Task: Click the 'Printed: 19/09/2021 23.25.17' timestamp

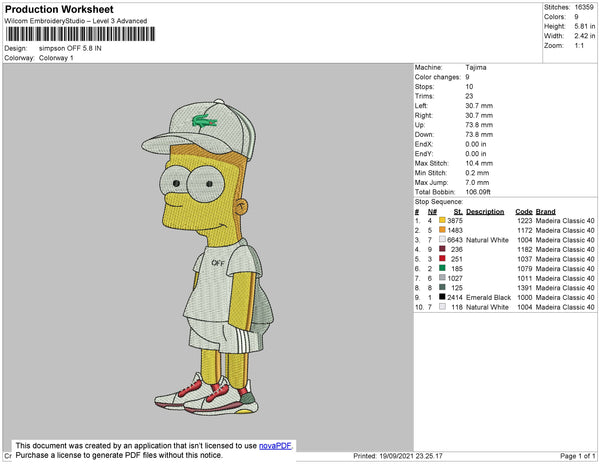Action: pyautogui.click(x=398, y=456)
